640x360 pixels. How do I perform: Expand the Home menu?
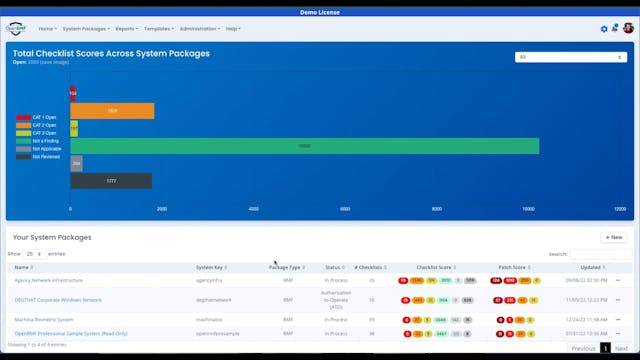(x=47, y=29)
